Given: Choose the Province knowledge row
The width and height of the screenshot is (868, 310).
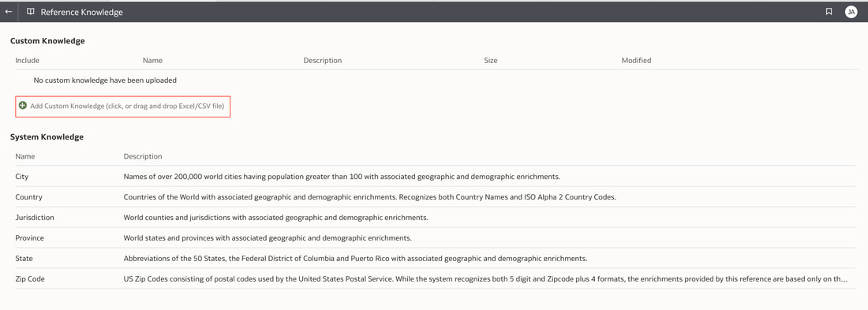Looking at the screenshot, I should tap(434, 238).
